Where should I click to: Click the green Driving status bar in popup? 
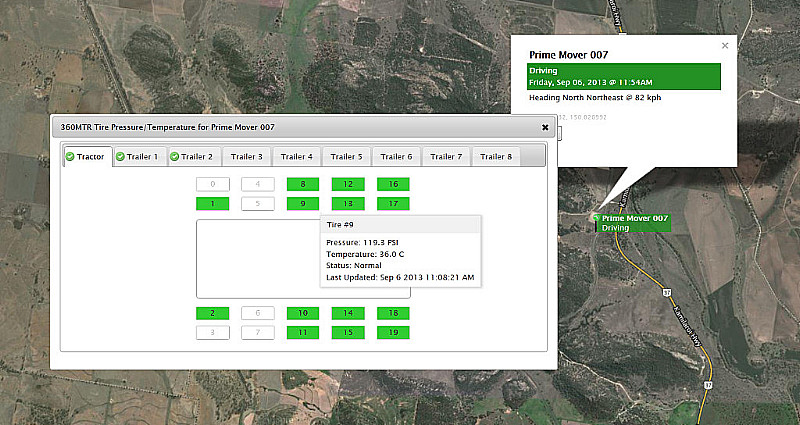(x=624, y=76)
